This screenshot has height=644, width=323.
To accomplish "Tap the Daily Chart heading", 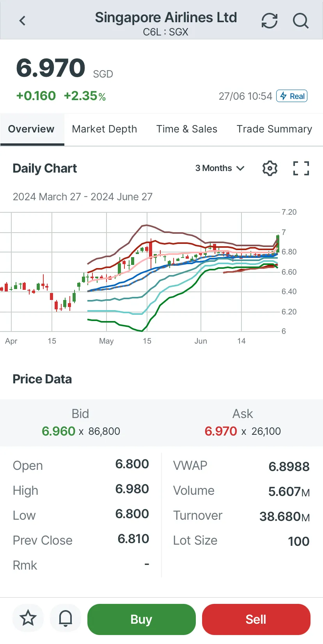I will 45,168.
